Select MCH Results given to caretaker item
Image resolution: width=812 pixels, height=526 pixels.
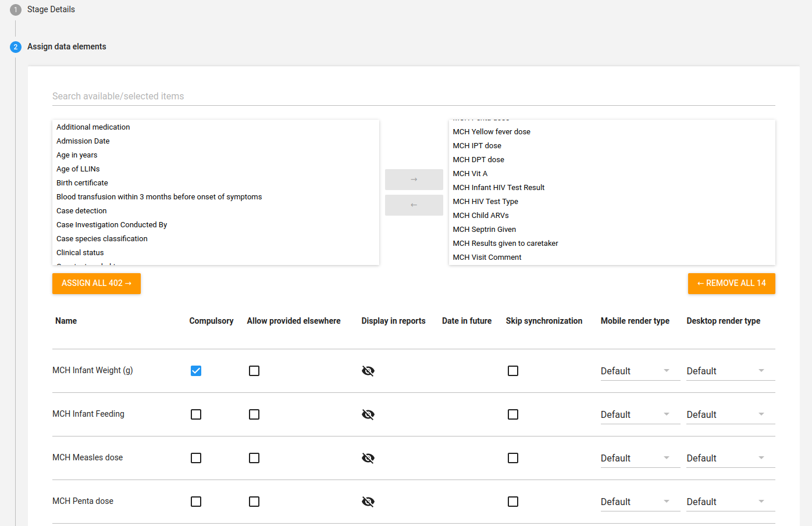(x=612, y=244)
